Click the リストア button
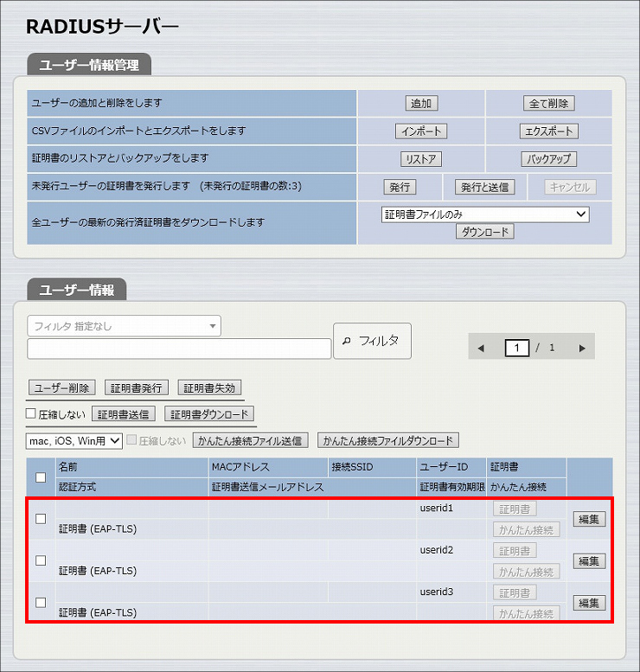Viewport: 640px width, 672px height. point(421,159)
